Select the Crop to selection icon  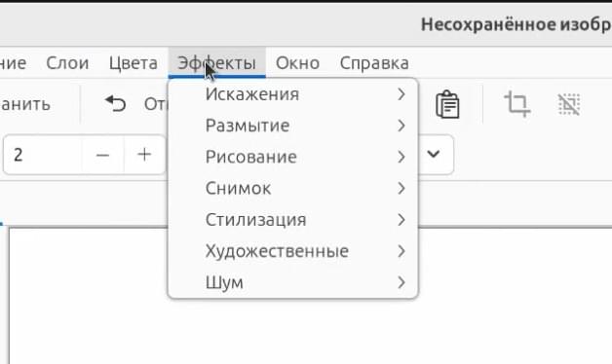click(517, 104)
